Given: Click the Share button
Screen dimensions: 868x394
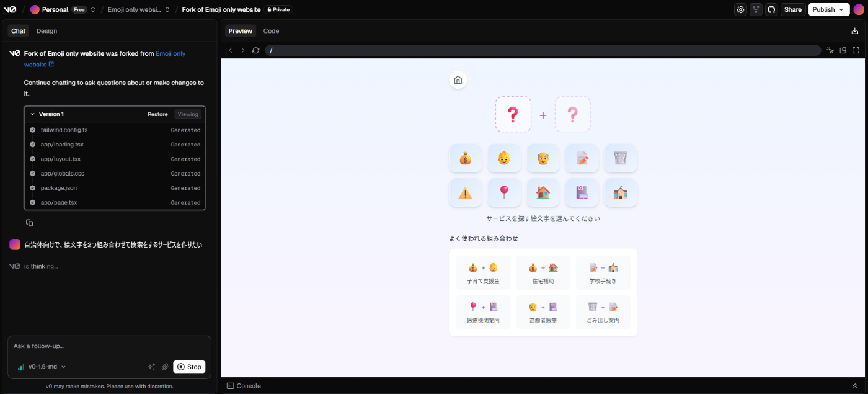Looking at the screenshot, I should pos(793,9).
